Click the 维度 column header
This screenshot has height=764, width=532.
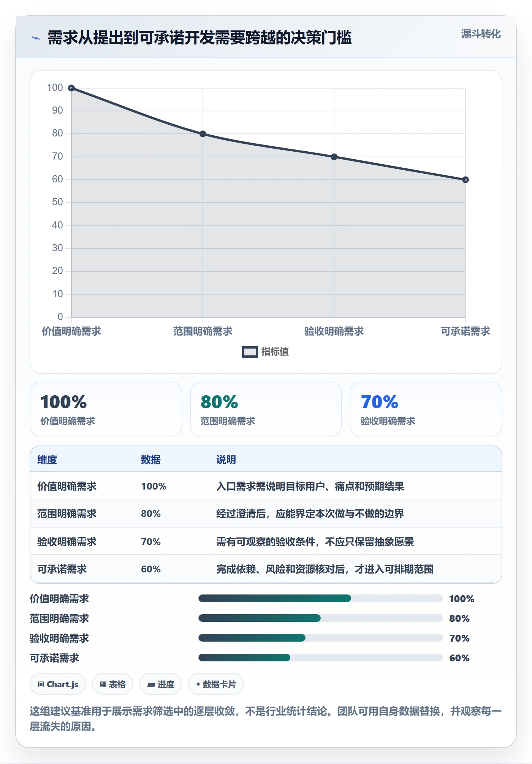pos(47,460)
